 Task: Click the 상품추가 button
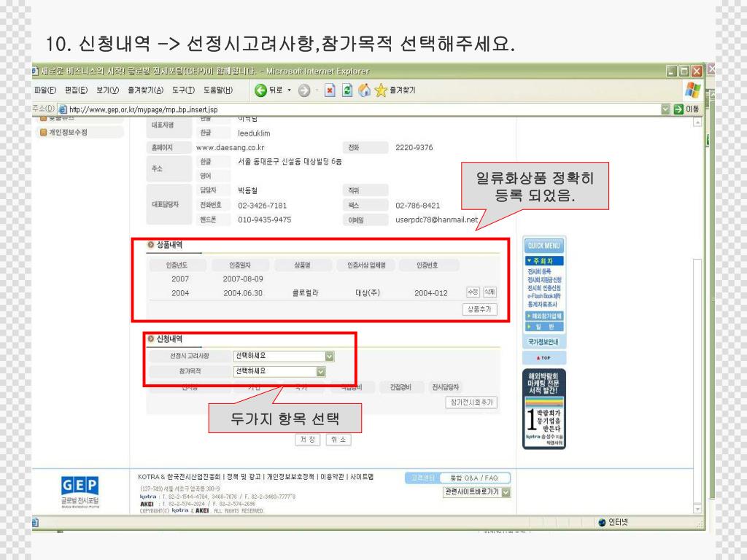tap(479, 309)
